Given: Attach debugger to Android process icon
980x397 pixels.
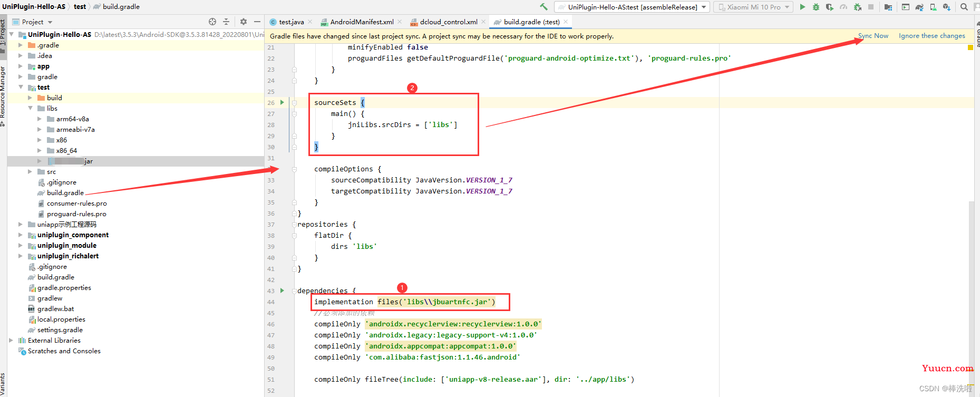Looking at the screenshot, I should click(858, 7).
